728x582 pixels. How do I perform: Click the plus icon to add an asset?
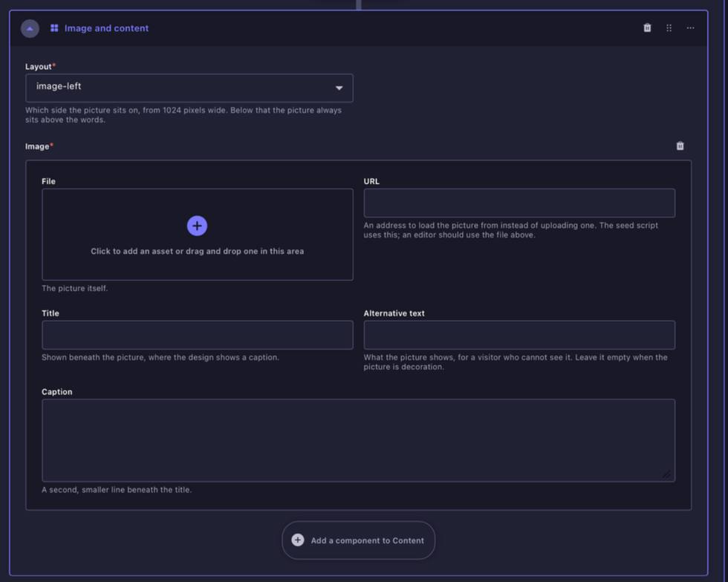tap(197, 226)
